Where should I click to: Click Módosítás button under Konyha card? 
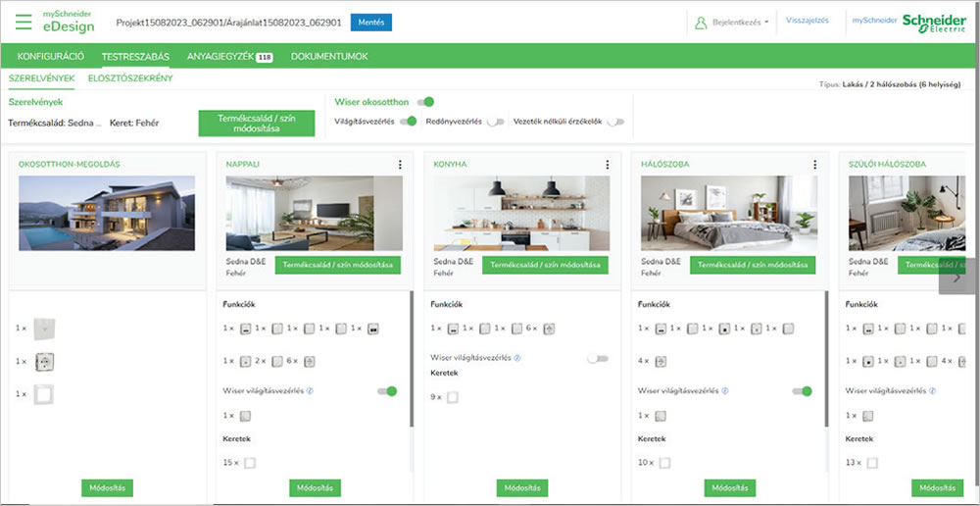[522, 488]
